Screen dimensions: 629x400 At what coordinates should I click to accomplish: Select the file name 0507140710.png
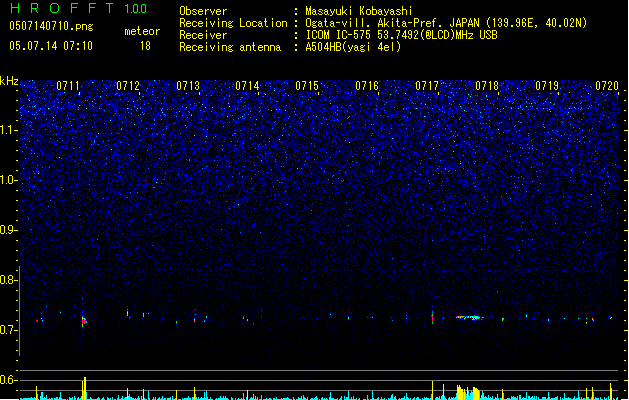click(51, 26)
